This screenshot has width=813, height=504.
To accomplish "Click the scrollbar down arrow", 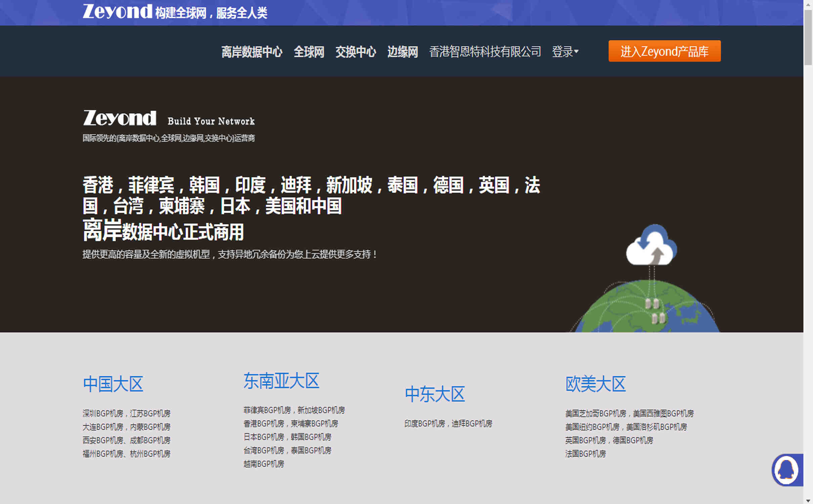I will pos(808,500).
